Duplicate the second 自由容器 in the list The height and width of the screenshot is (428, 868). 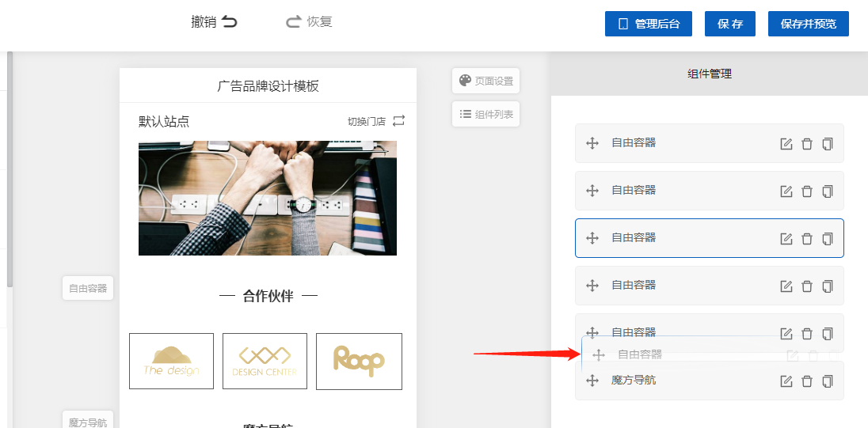coord(828,191)
